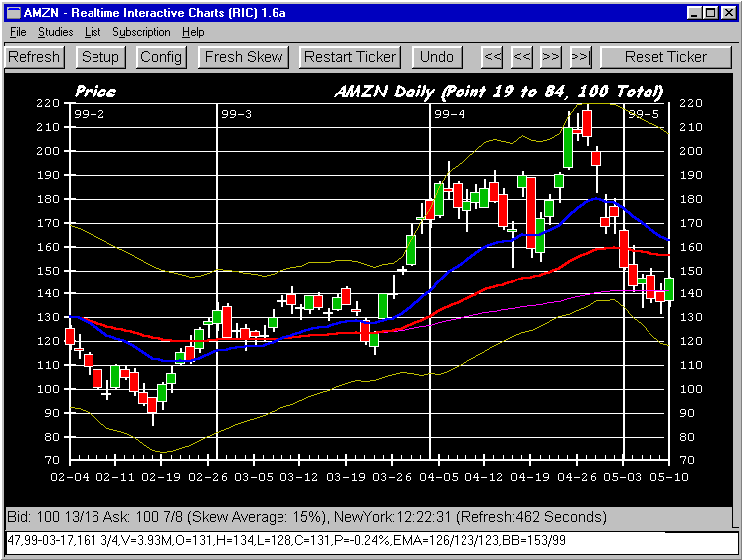
Task: Open the Studies menu
Action: coord(55,32)
